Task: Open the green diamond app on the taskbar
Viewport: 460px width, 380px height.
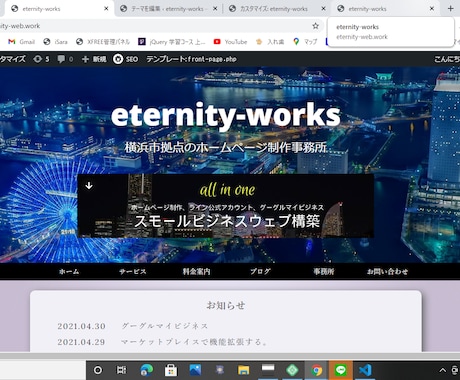Action: (x=292, y=370)
